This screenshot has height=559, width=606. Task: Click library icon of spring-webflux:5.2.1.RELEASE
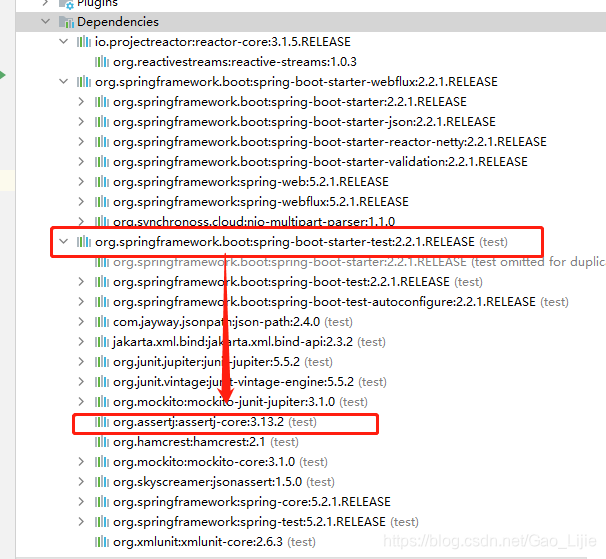(x=102, y=202)
